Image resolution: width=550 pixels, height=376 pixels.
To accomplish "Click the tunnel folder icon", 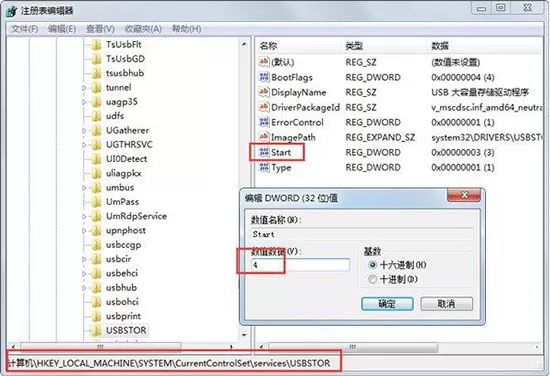I will [96, 88].
